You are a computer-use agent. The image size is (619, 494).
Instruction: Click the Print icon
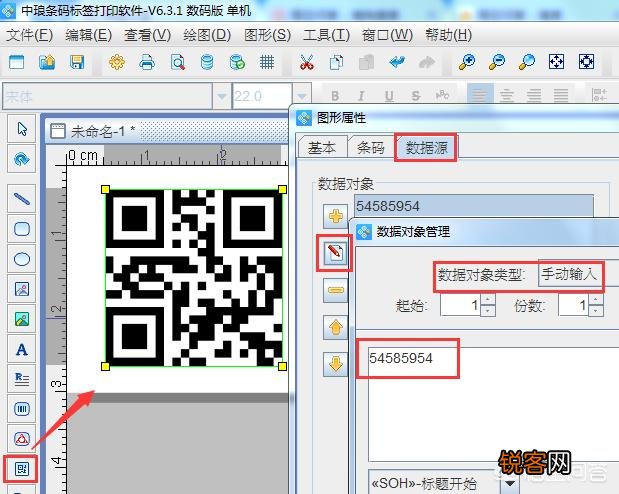coord(147,62)
